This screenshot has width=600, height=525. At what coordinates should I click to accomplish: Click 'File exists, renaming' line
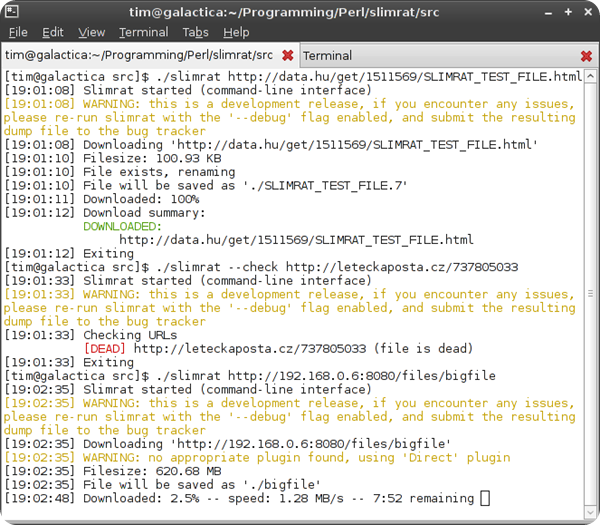[120, 172]
